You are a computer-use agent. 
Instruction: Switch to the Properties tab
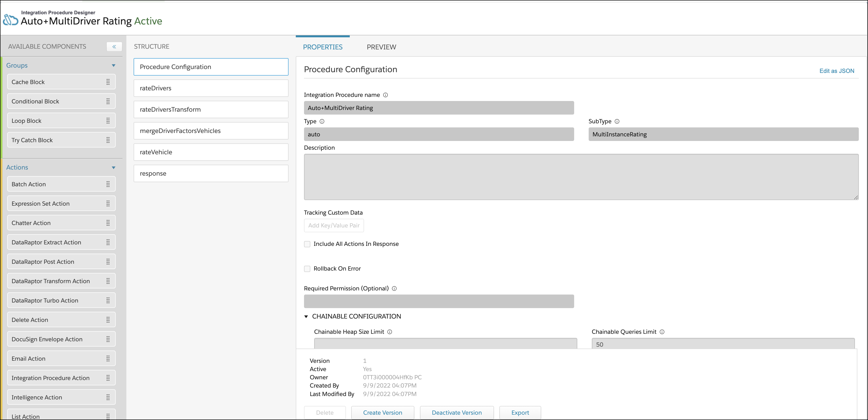(322, 47)
